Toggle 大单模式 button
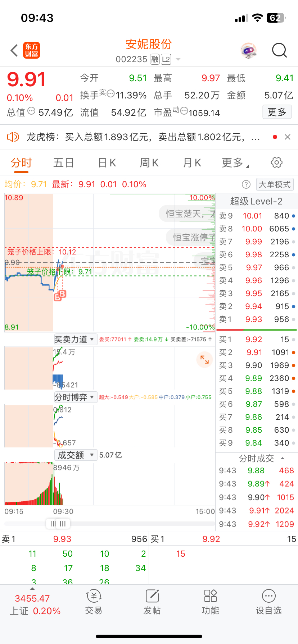 click(x=275, y=184)
